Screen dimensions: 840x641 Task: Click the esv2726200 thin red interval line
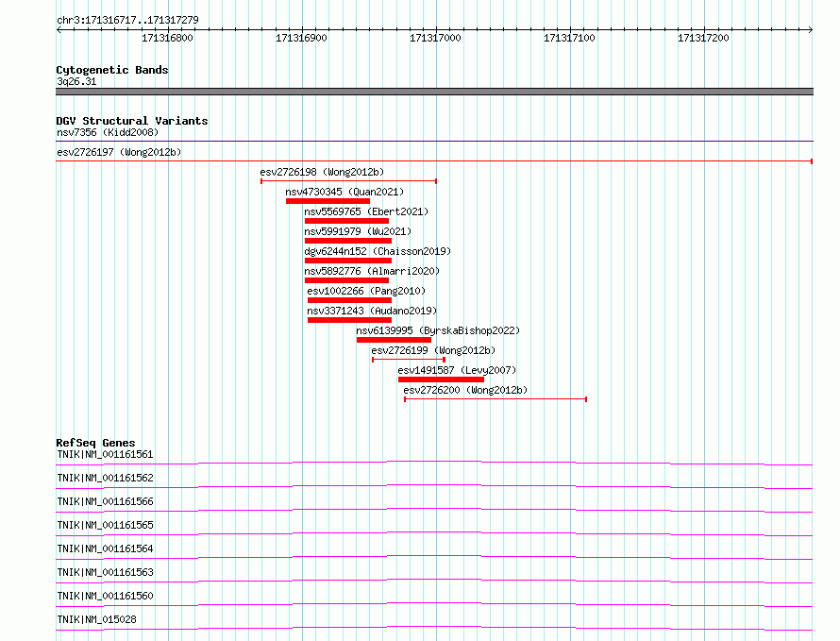pyautogui.click(x=496, y=399)
